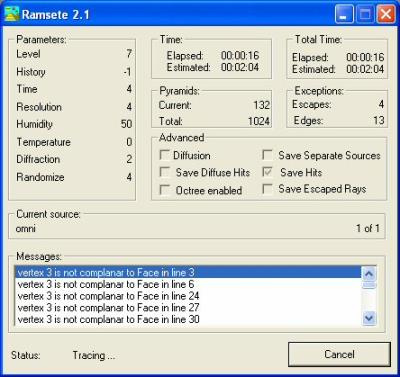This screenshot has width=400, height=377.
Task: Check Save Separate Sources option
Action: point(267,155)
